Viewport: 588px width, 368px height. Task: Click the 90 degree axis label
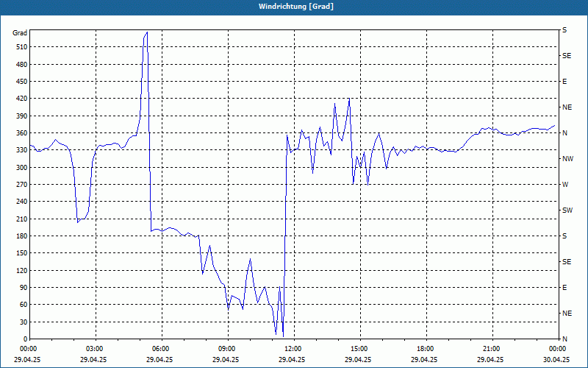point(24,288)
